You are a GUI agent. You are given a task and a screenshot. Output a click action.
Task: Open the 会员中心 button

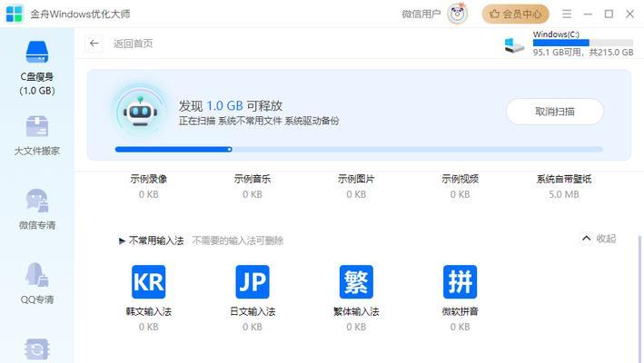[515, 14]
